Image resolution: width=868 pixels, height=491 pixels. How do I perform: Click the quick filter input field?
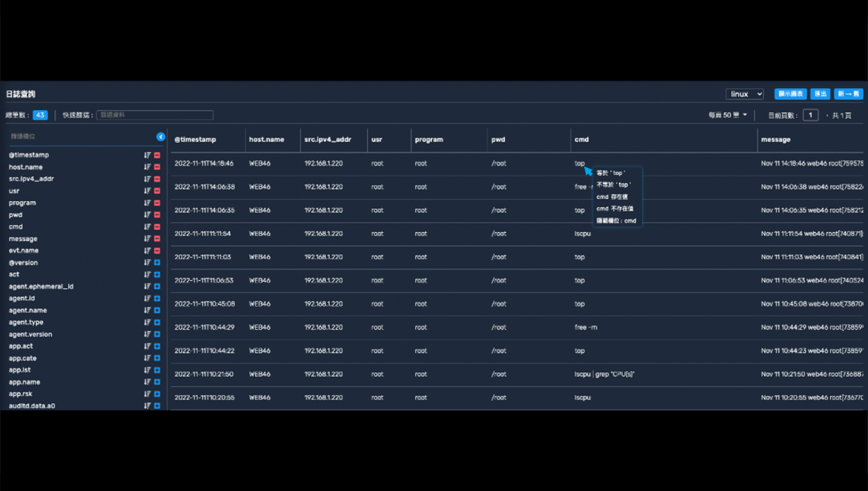[x=154, y=115]
